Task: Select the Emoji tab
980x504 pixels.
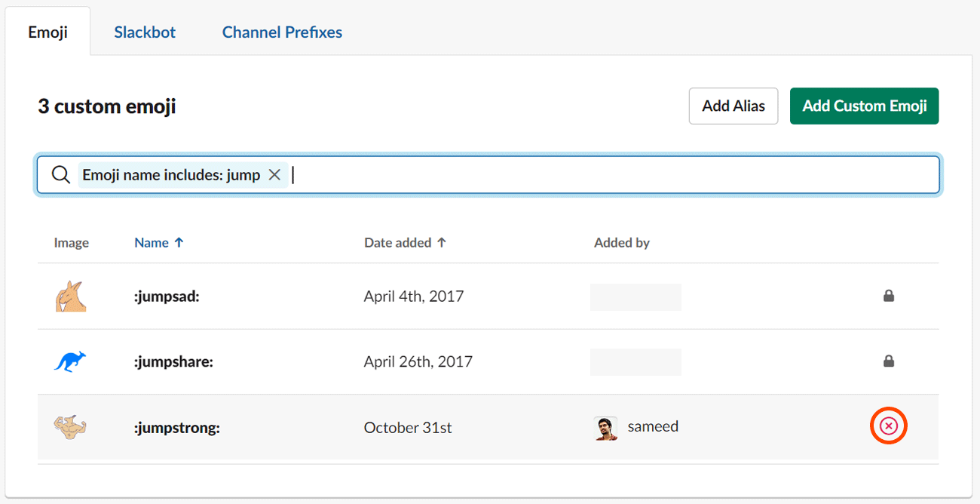Action: point(47,30)
